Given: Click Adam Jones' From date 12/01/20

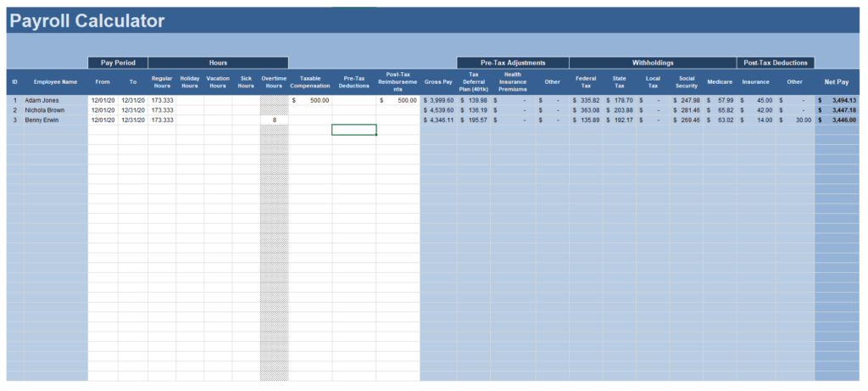Looking at the screenshot, I should [x=103, y=100].
